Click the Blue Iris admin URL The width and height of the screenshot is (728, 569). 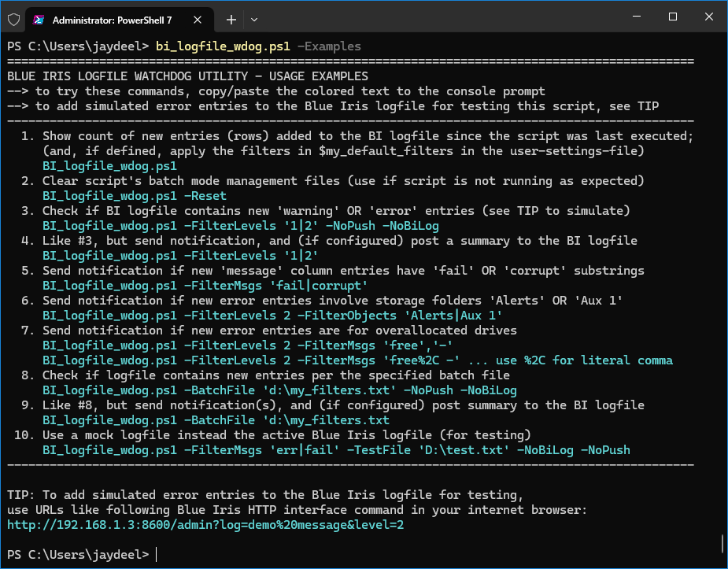[x=205, y=525]
